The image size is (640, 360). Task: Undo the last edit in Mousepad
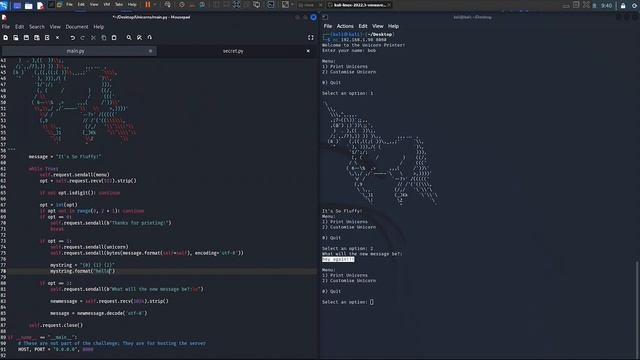click(x=73, y=38)
